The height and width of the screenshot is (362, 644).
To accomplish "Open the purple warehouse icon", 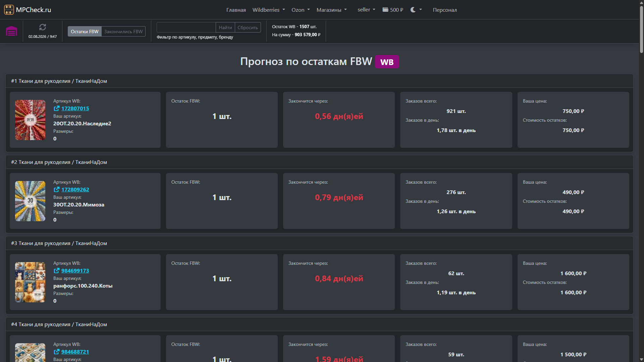I will (11, 31).
